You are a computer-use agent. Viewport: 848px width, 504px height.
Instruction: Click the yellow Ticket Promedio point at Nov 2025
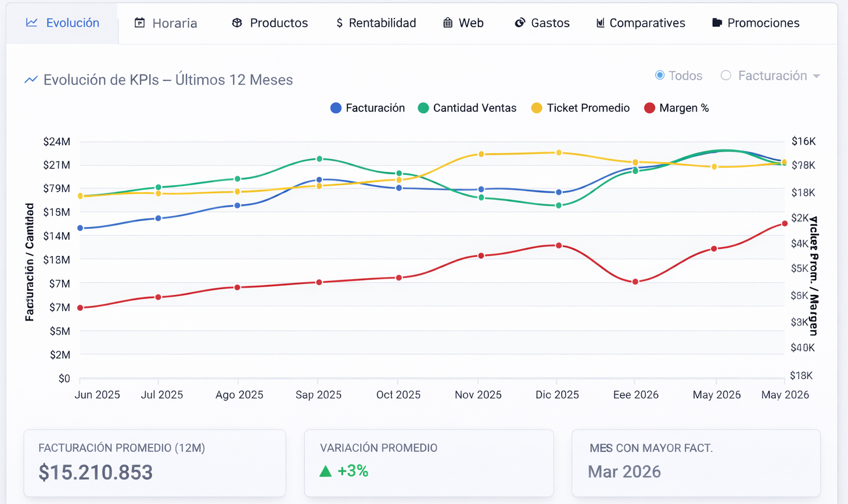tap(482, 154)
